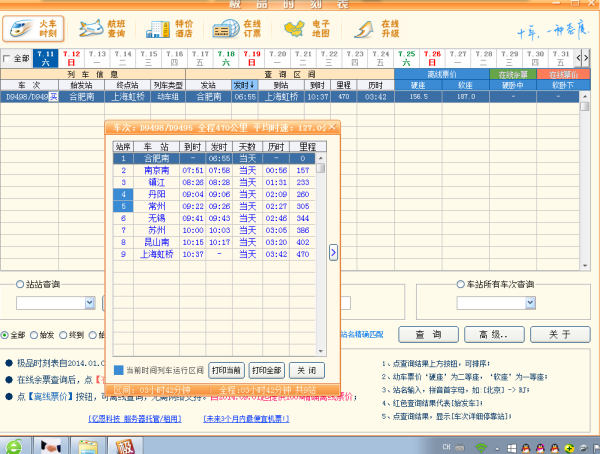Close the D9498/D9495 train details dialog
Viewport: 600px width, 454px height.
332,127
